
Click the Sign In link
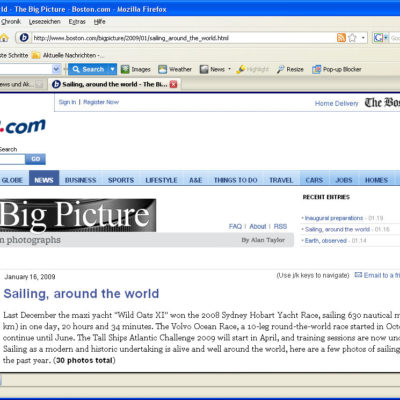pyautogui.click(x=67, y=102)
